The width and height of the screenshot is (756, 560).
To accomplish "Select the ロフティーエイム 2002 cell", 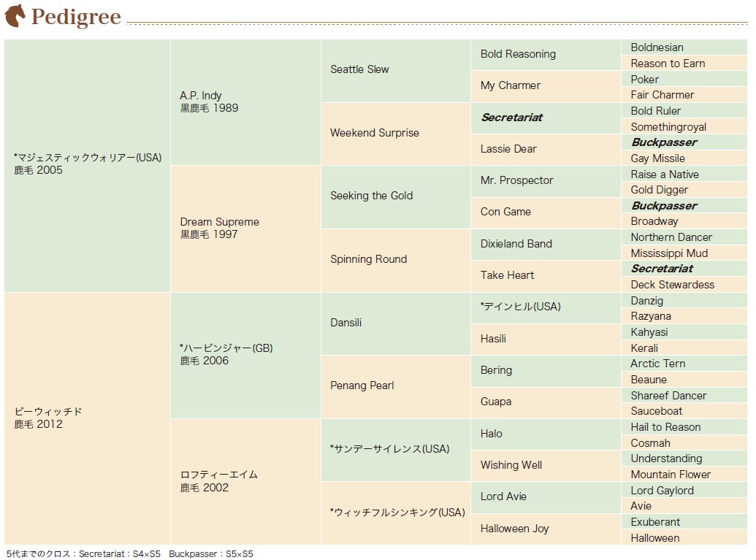I will (x=245, y=481).
